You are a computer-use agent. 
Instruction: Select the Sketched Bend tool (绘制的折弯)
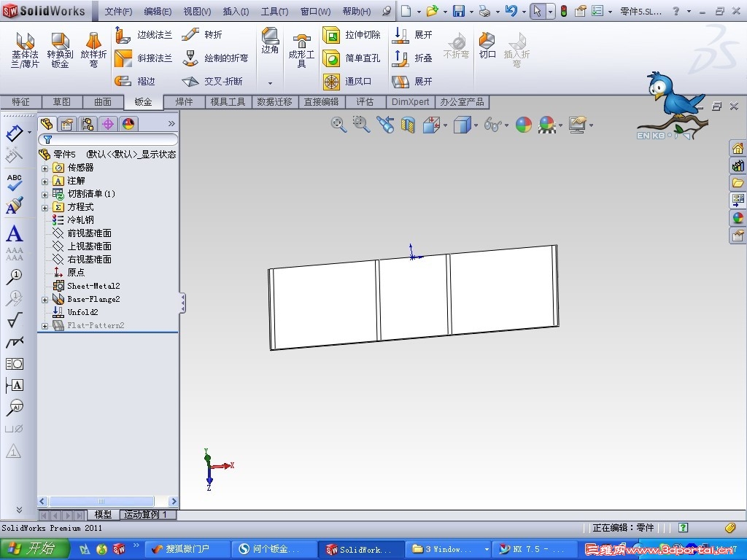(215, 58)
